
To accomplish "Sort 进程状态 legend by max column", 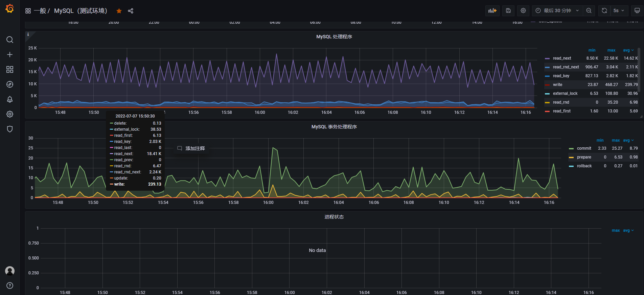I will coord(616,230).
